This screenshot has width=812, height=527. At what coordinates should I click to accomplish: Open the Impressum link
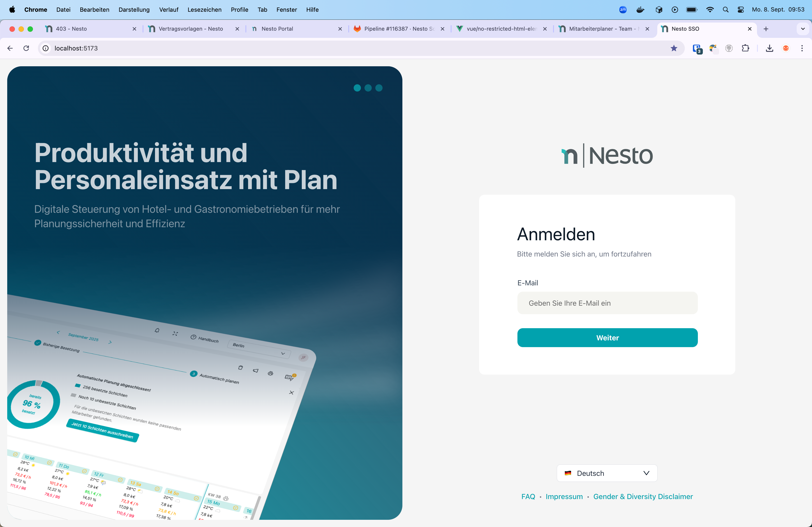pyautogui.click(x=564, y=496)
